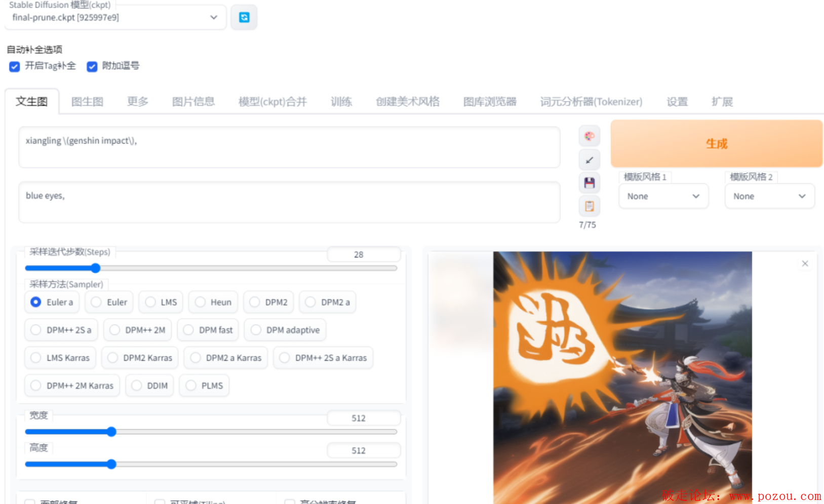The width and height of the screenshot is (824, 504).
Task: Open the 图库浏览器 tab
Action: 490,102
